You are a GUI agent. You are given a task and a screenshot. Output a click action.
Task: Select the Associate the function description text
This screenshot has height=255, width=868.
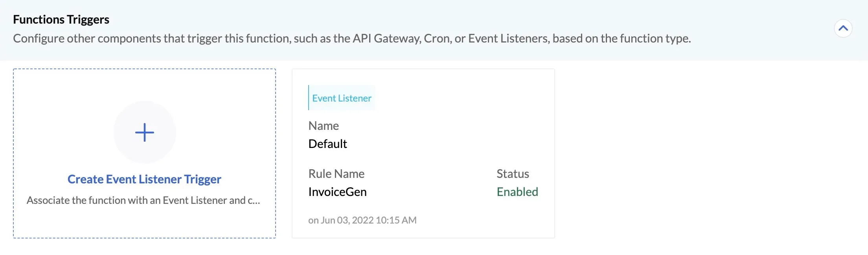(x=143, y=200)
